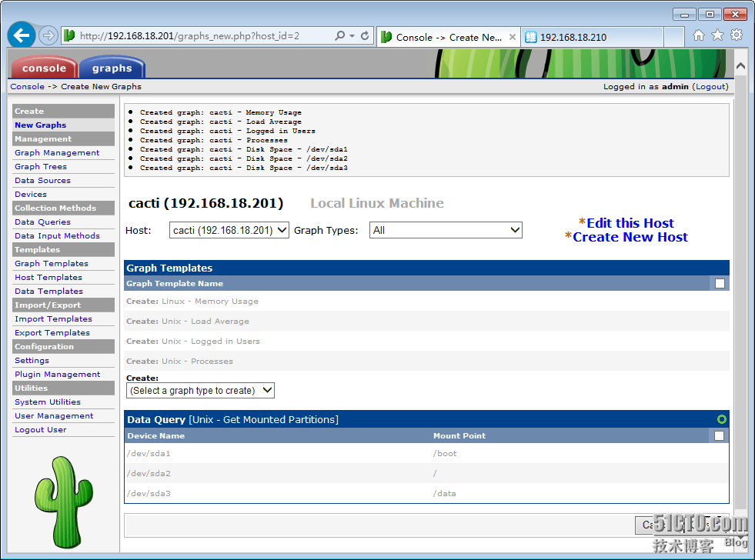
Task: Go back with the browser back arrow
Action: [22, 35]
